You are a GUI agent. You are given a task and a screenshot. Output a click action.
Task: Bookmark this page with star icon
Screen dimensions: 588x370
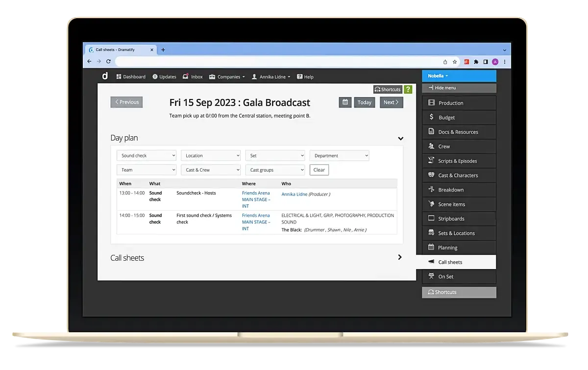455,62
